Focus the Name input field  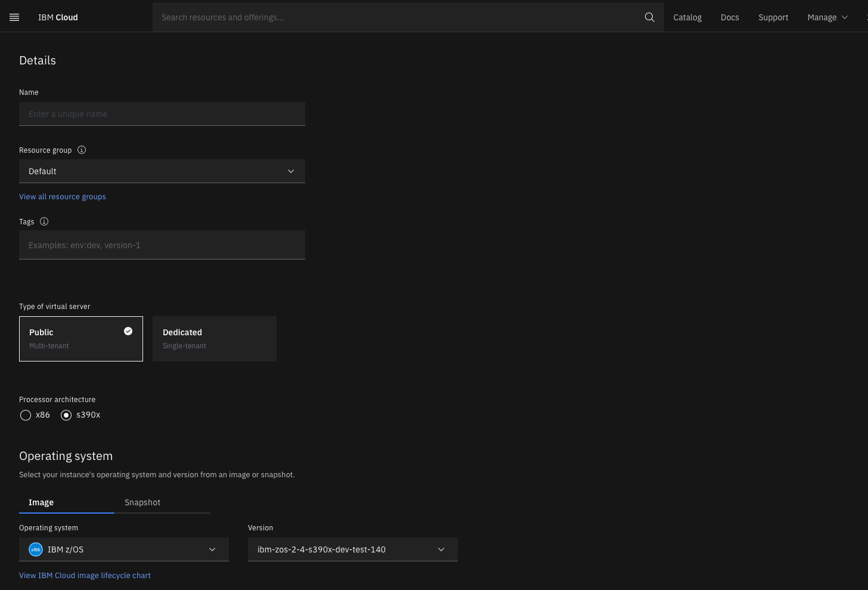[162, 114]
